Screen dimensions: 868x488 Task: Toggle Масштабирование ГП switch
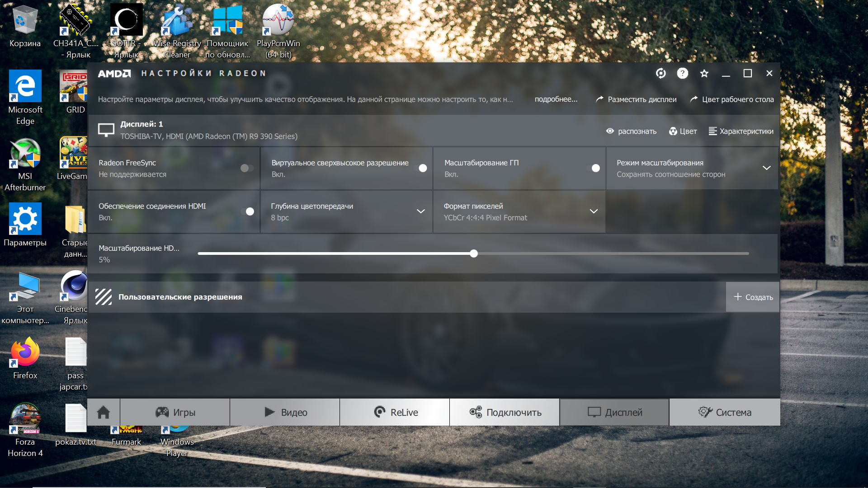(593, 168)
